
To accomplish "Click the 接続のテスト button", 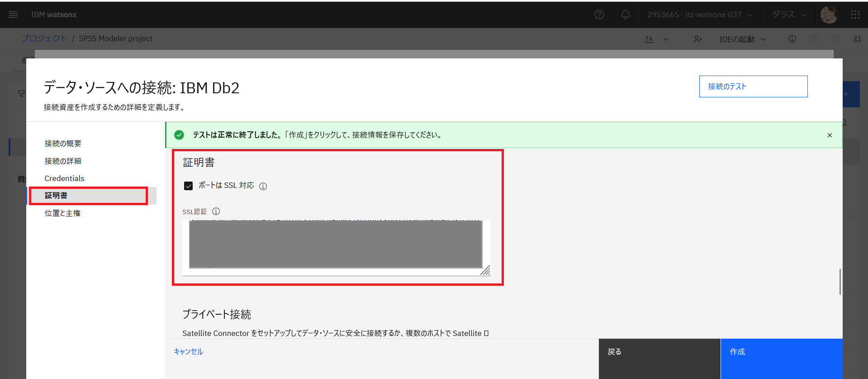I will pyautogui.click(x=753, y=86).
